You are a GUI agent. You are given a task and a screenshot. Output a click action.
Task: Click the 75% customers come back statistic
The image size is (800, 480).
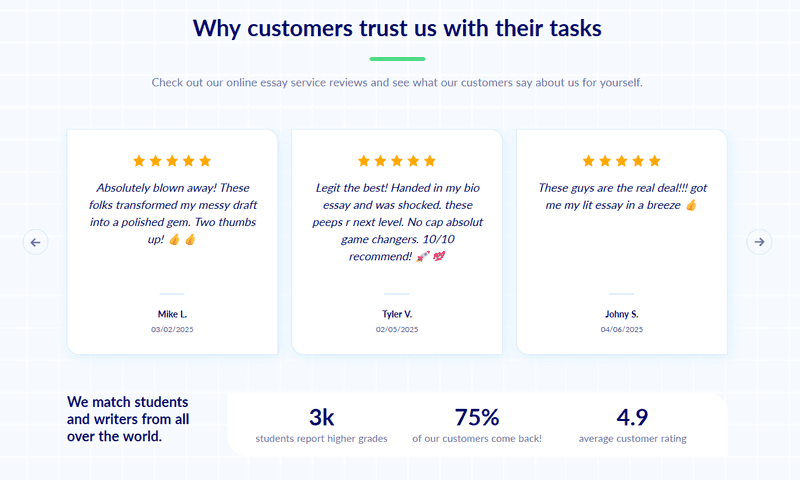click(477, 425)
